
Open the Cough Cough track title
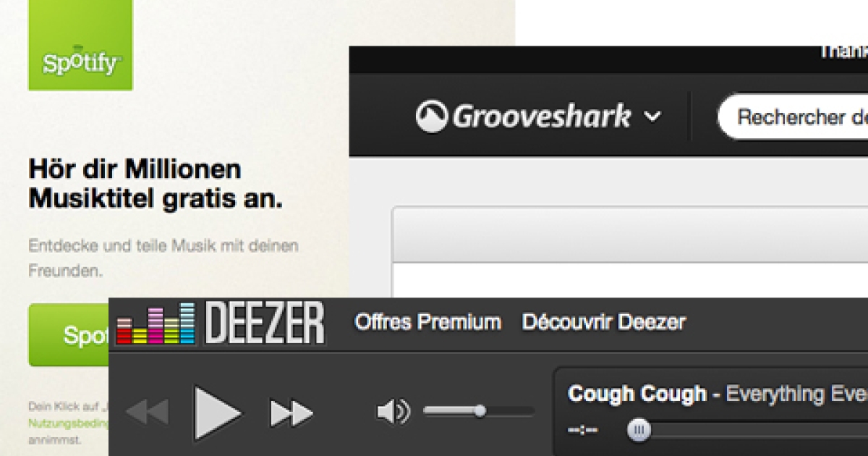tap(637, 394)
